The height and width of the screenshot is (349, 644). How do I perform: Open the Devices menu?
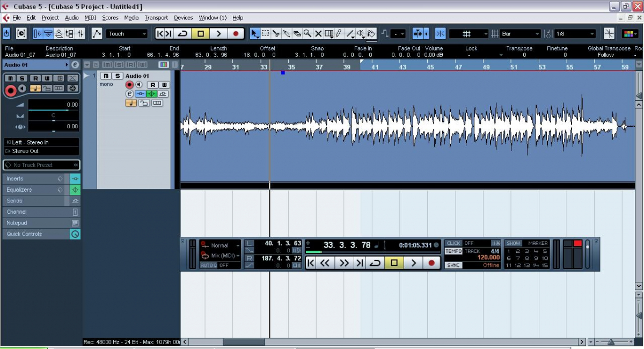click(x=184, y=18)
